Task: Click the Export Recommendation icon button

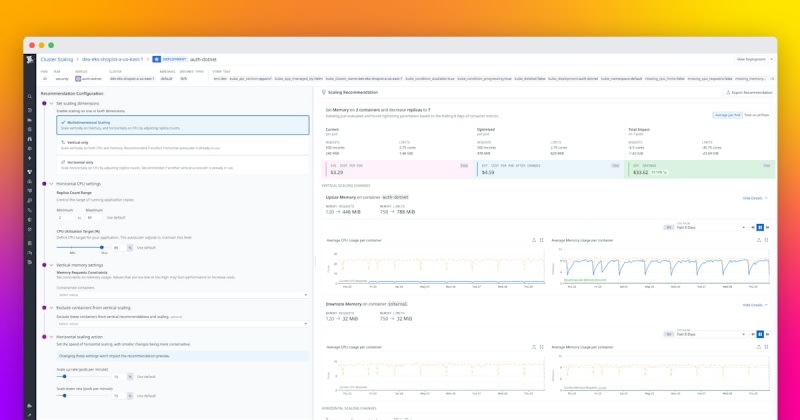Action: coord(729,91)
